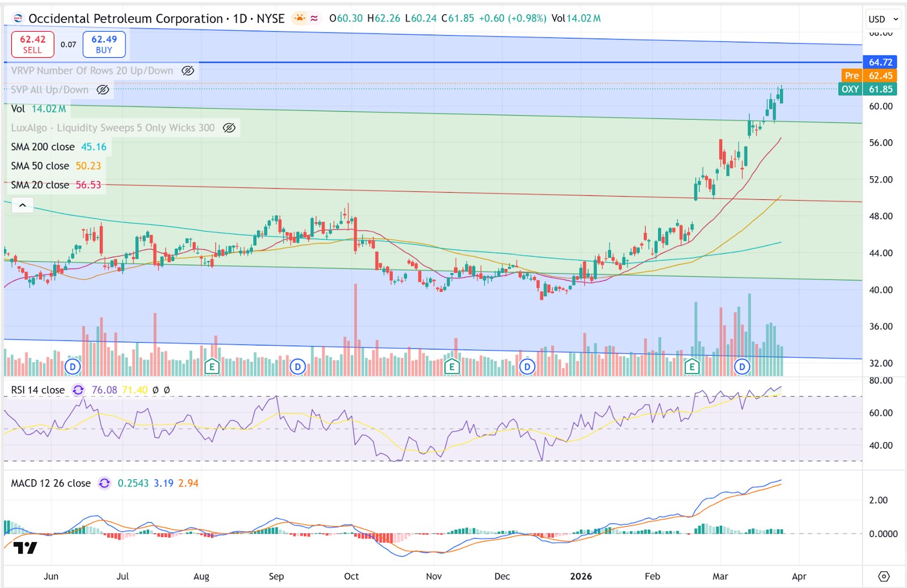This screenshot has width=907, height=588.
Task: Click the Jun label on time axis
Action: [51, 576]
